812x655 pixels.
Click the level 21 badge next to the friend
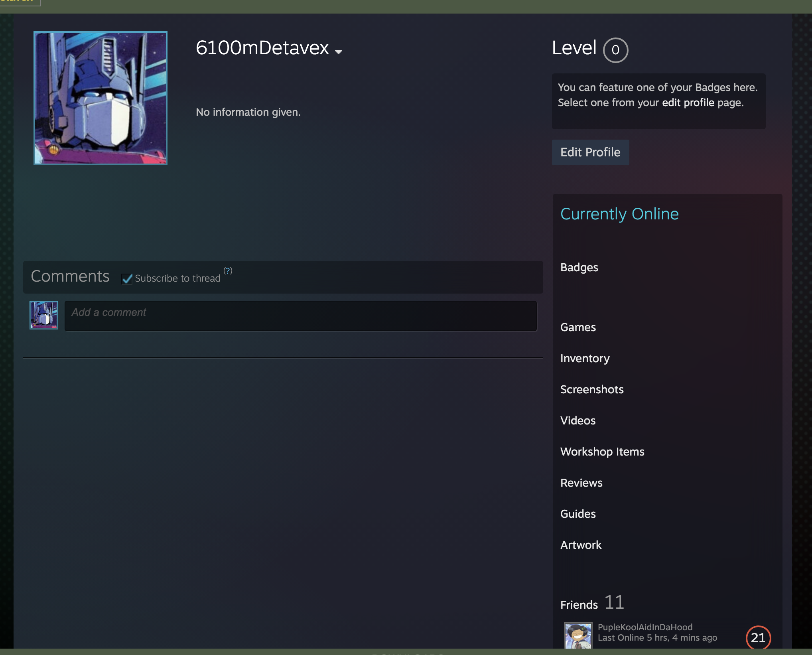click(x=758, y=637)
